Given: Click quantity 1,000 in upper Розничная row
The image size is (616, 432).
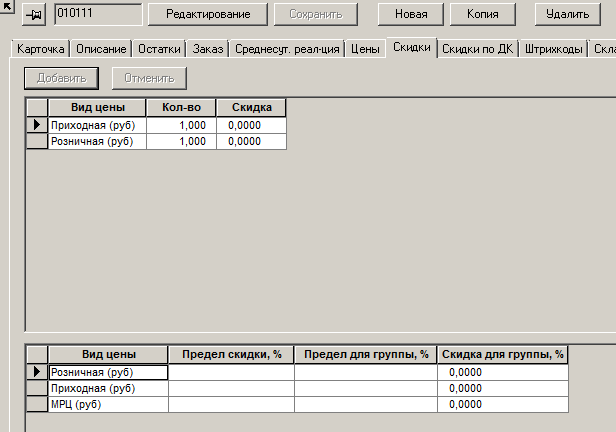Looking at the screenshot, I should tap(181, 141).
